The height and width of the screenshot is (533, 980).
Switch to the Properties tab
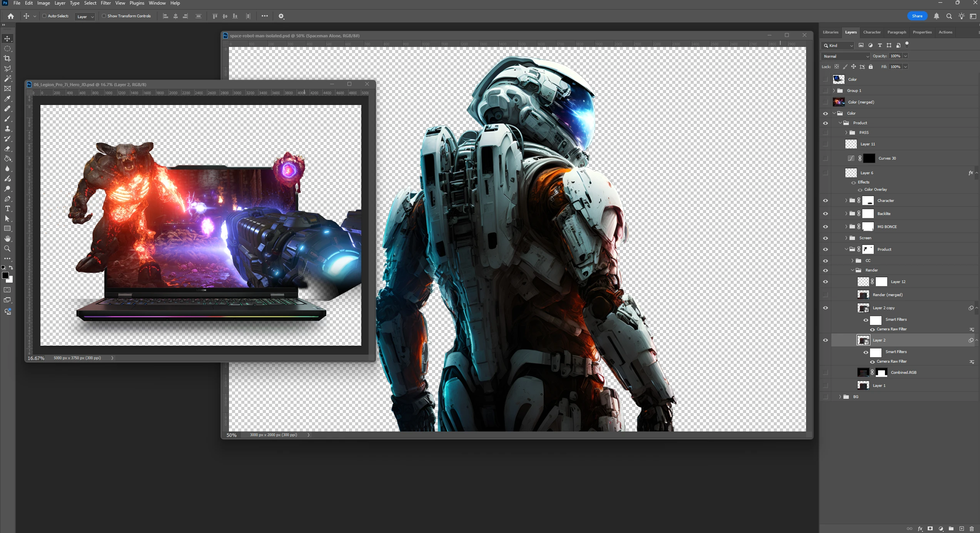pos(922,32)
